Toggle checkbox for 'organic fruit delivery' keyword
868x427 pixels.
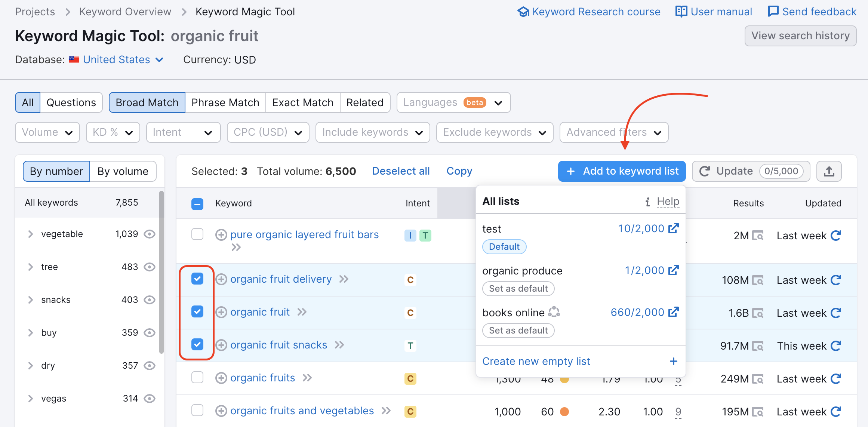tap(198, 278)
